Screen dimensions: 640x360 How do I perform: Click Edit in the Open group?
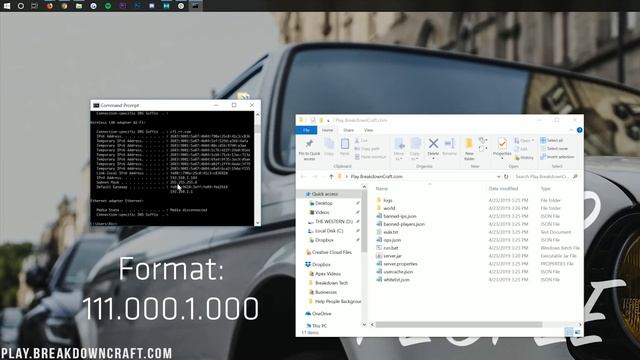[521, 149]
